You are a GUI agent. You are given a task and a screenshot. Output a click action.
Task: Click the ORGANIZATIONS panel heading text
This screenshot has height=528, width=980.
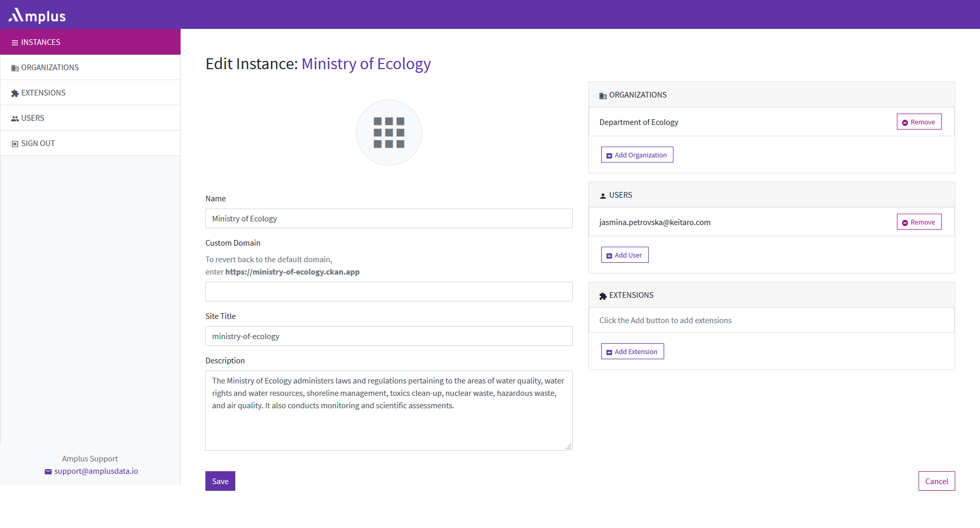pyautogui.click(x=638, y=95)
